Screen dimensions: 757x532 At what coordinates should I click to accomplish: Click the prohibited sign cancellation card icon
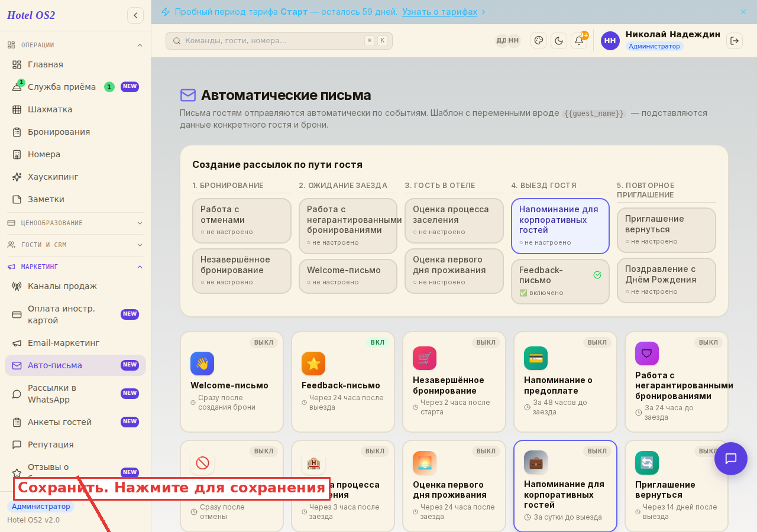202,463
